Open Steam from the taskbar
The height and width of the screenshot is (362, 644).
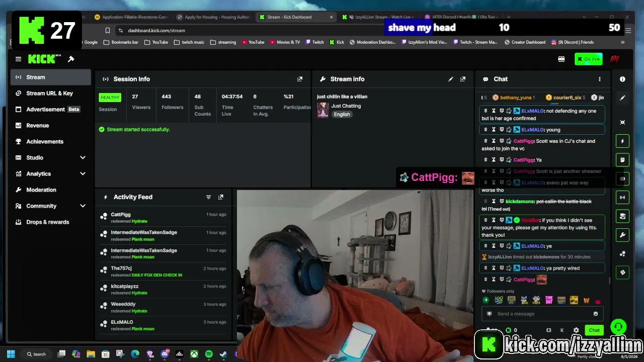coord(223,354)
